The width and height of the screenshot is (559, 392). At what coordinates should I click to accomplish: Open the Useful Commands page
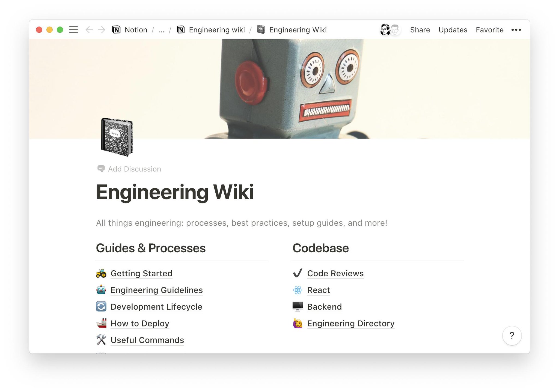[147, 340]
